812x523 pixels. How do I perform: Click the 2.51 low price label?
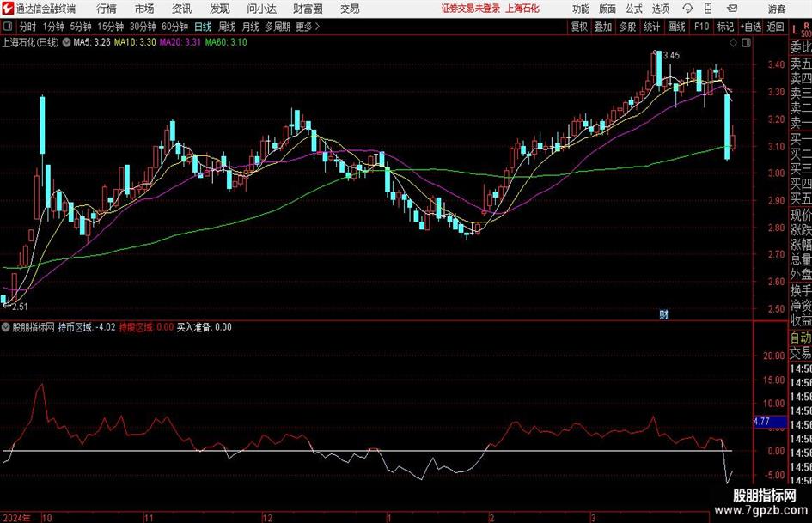20,307
